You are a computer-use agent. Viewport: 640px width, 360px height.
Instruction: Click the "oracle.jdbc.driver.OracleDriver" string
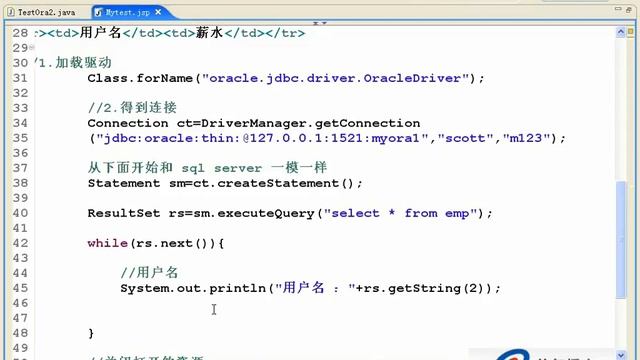[x=335, y=78]
